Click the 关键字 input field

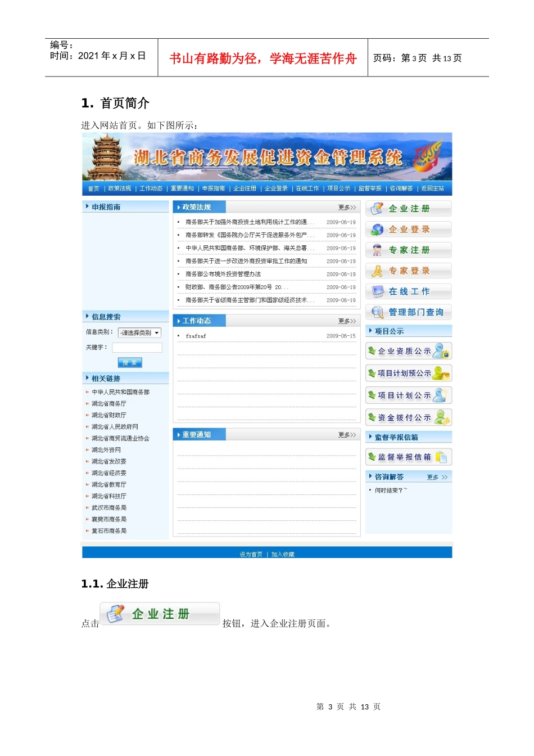click(137, 348)
